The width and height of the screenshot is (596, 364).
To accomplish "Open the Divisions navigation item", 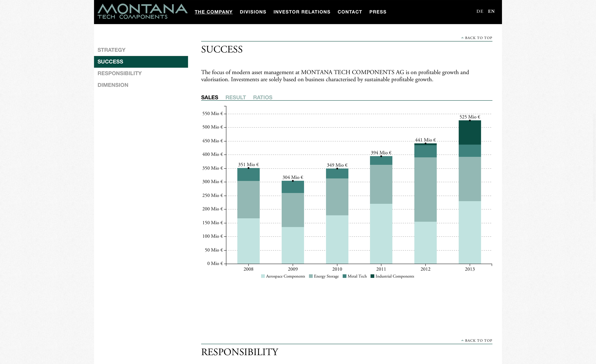I will pyautogui.click(x=253, y=12).
